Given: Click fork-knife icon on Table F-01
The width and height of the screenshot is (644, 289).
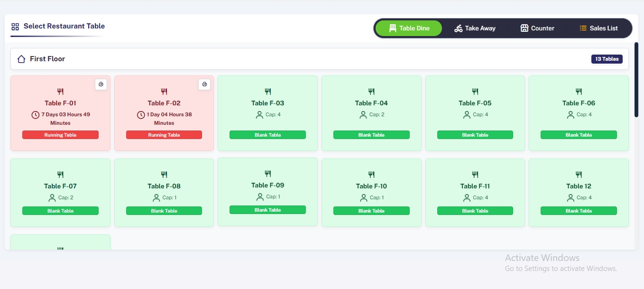Looking at the screenshot, I should click(60, 92).
